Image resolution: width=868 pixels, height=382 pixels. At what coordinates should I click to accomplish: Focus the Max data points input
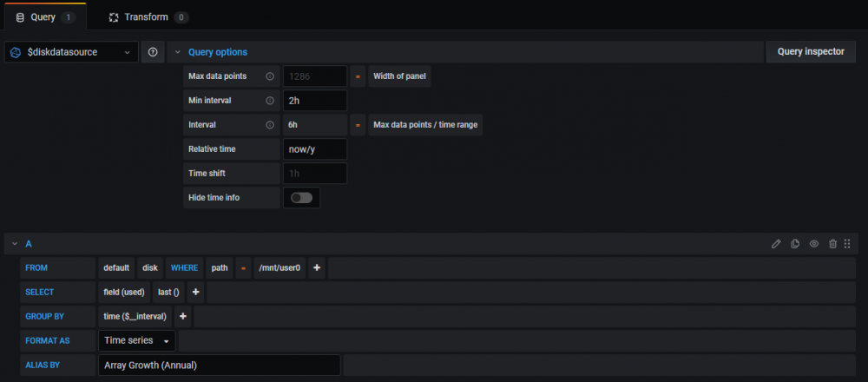coord(315,76)
